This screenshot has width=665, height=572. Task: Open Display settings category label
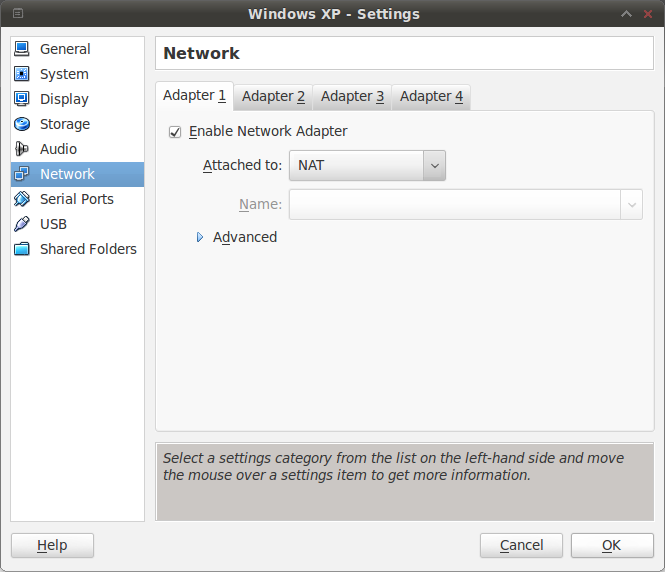(64, 99)
